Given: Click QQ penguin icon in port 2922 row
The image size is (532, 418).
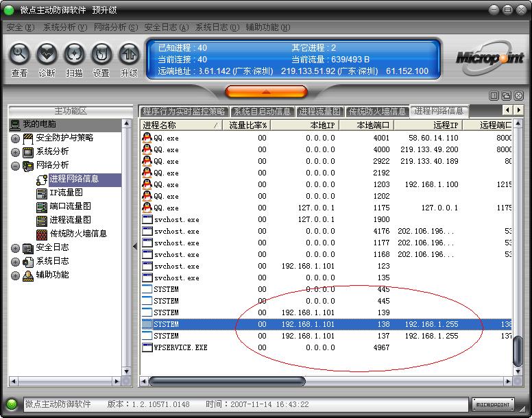Looking at the screenshot, I should 147,161.
